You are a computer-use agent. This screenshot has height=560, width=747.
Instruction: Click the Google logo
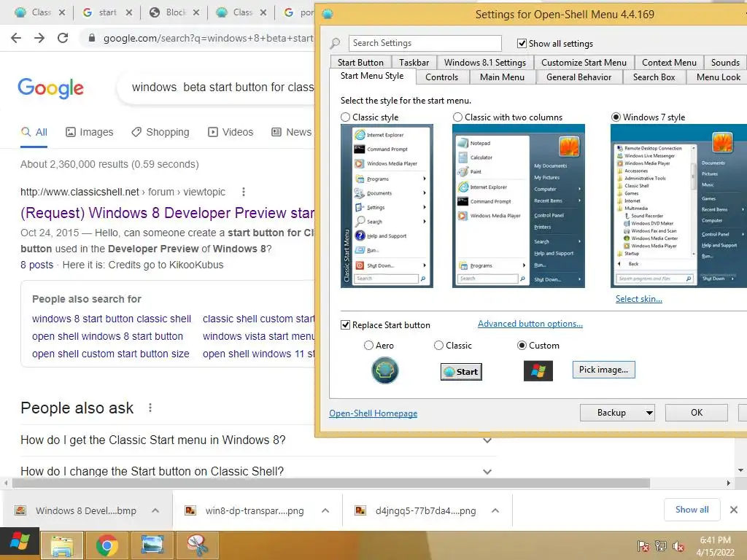[50, 88]
